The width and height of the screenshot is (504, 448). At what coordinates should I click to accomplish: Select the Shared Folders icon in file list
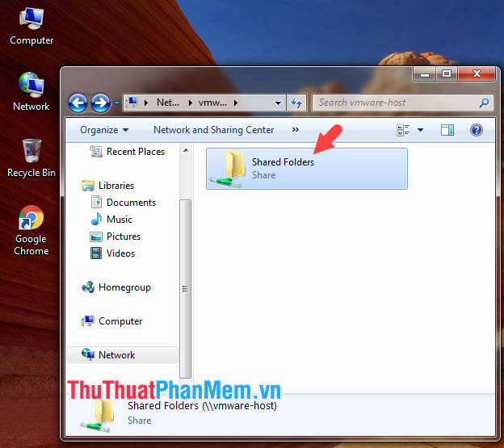(228, 168)
